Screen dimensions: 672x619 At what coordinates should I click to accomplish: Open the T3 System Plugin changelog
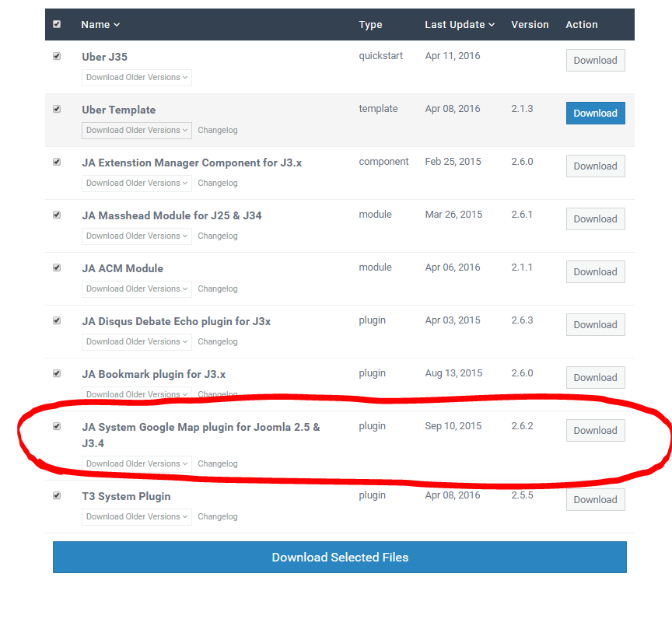[x=217, y=516]
